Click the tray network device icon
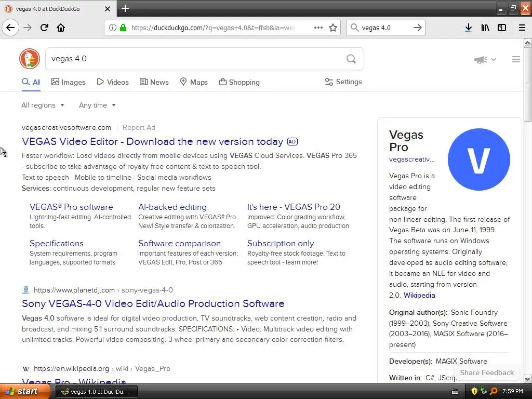 click(x=484, y=391)
